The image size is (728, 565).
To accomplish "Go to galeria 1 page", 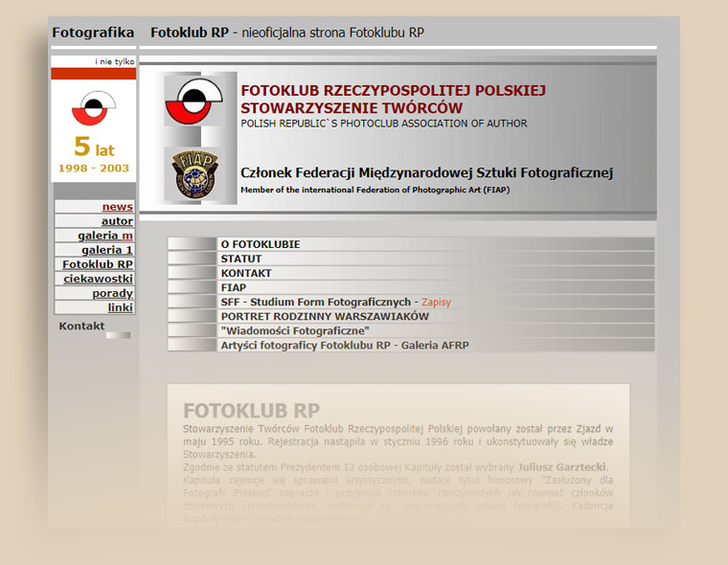I will point(107,250).
